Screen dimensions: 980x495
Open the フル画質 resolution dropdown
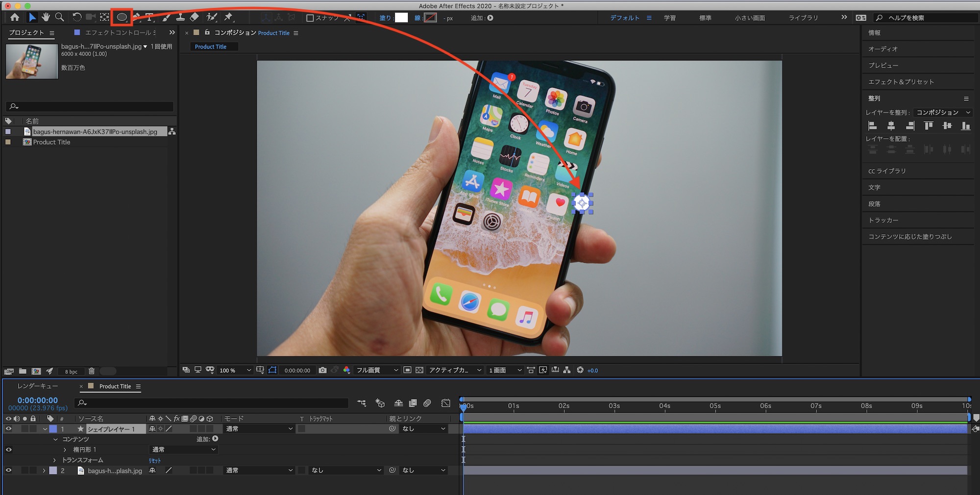(376, 370)
